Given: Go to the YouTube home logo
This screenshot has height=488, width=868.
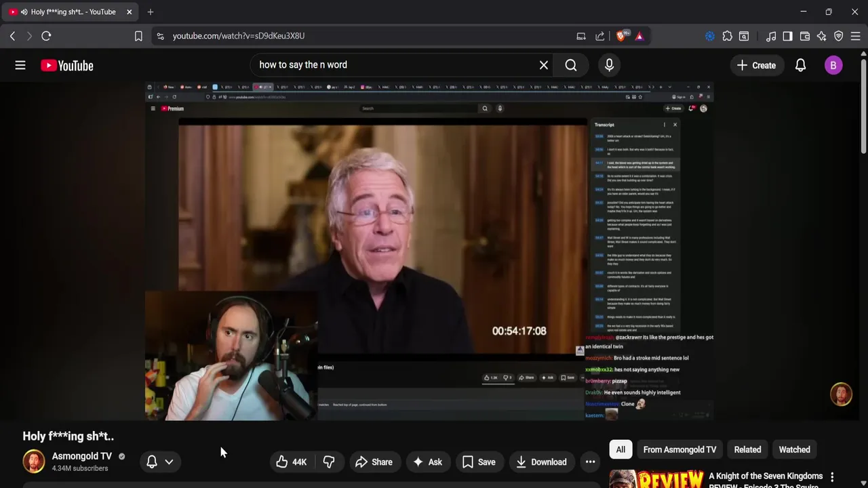Looking at the screenshot, I should tap(66, 65).
